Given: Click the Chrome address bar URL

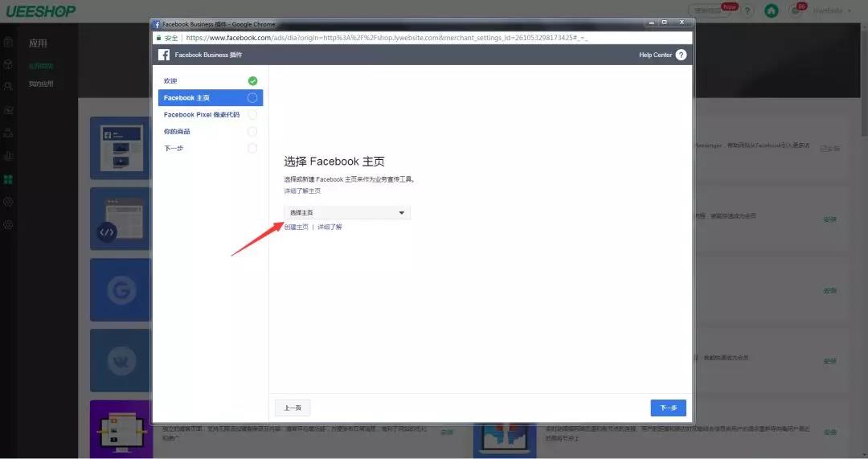Looking at the screenshot, I should (387, 38).
